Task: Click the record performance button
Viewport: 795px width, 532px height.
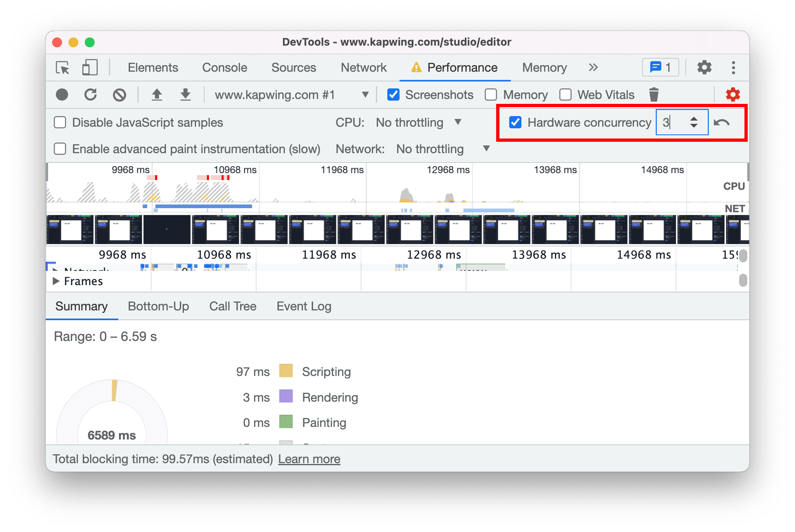Action: click(62, 94)
